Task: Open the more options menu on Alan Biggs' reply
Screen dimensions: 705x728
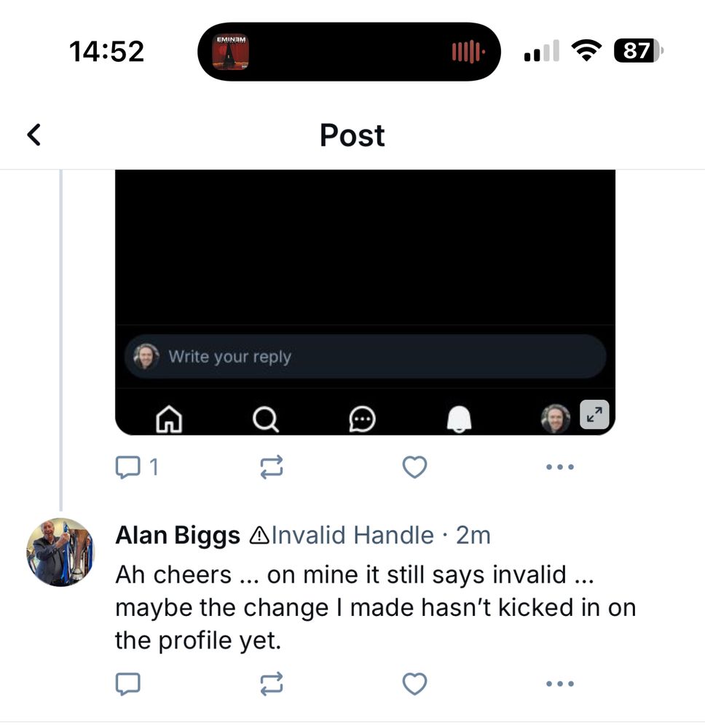Action: pos(559,683)
